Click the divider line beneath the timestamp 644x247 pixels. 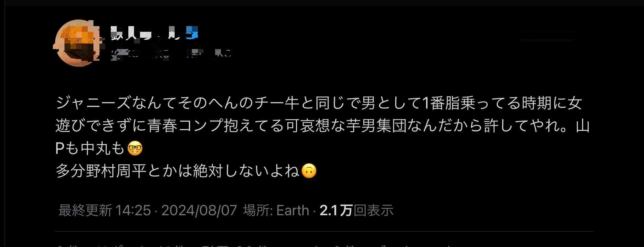(324, 232)
